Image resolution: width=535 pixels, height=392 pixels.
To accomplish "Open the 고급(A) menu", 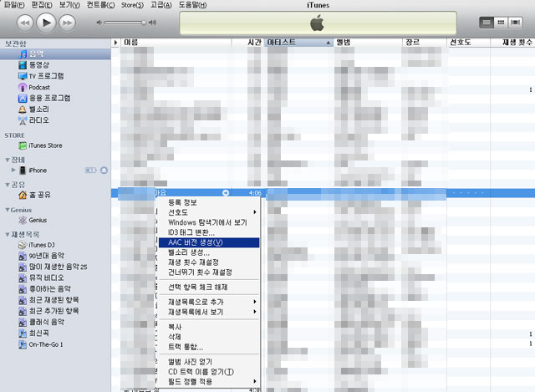I will pos(161,5).
